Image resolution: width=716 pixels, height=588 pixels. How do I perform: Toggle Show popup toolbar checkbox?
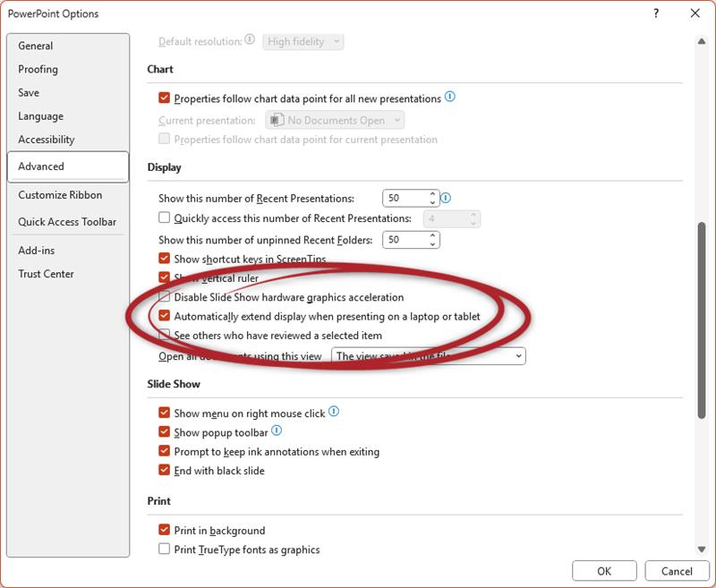tap(165, 432)
